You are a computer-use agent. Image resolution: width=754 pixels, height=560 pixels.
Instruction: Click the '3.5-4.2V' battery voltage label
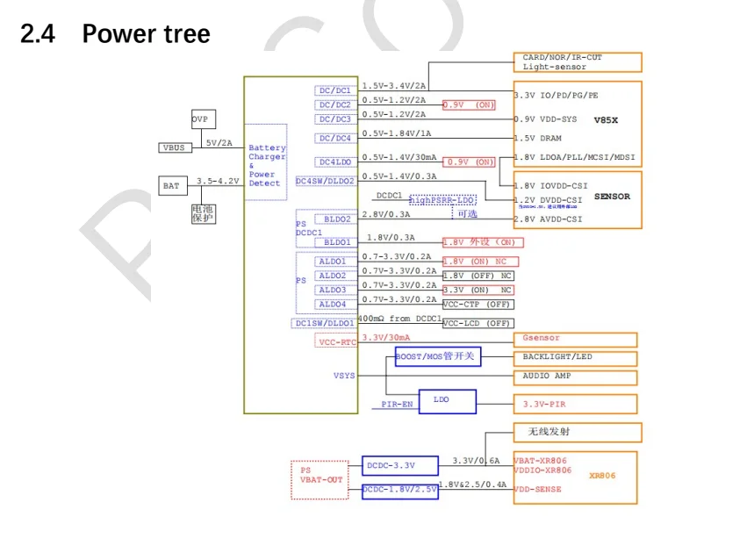point(218,181)
